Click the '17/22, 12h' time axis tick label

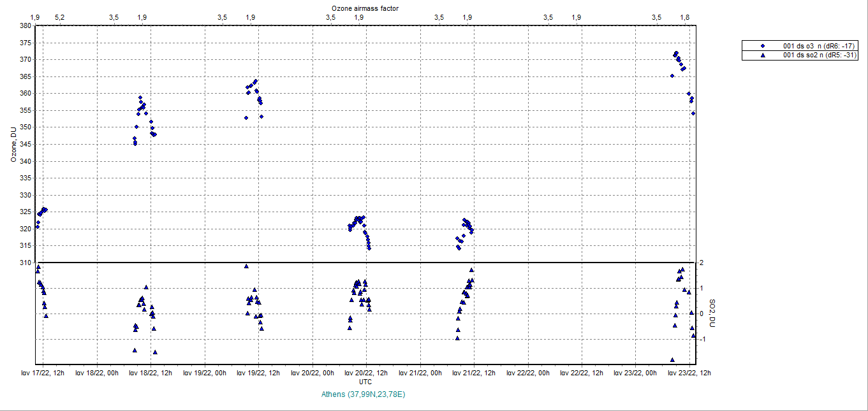pos(43,373)
